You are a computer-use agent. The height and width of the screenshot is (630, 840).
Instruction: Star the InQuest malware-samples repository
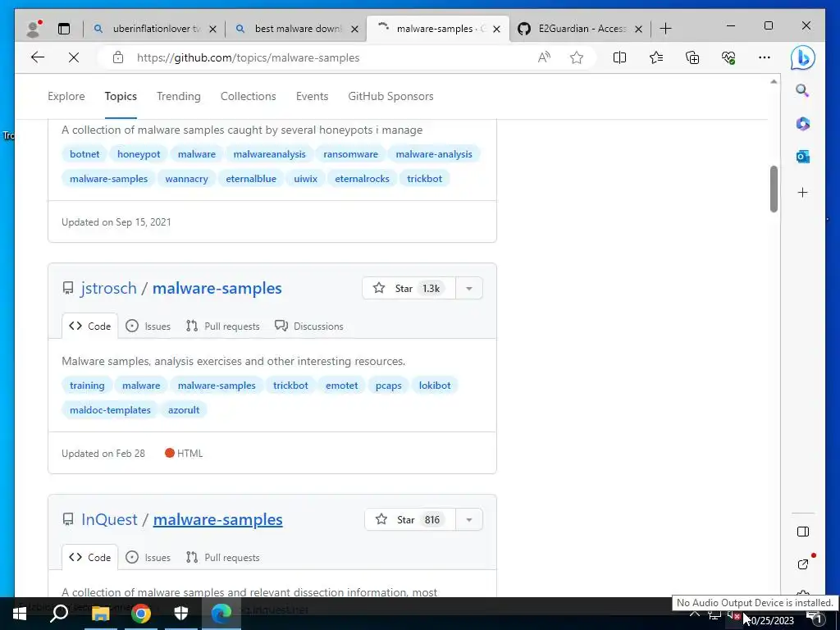pyautogui.click(x=410, y=519)
